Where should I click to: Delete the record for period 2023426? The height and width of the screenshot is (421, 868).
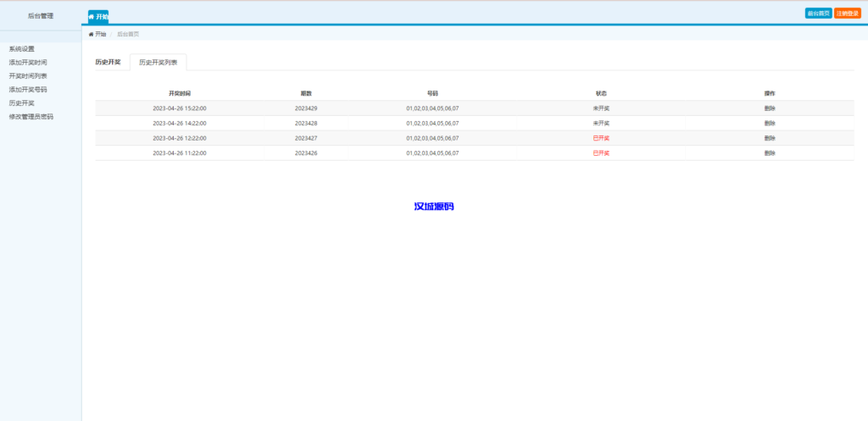pyautogui.click(x=770, y=153)
